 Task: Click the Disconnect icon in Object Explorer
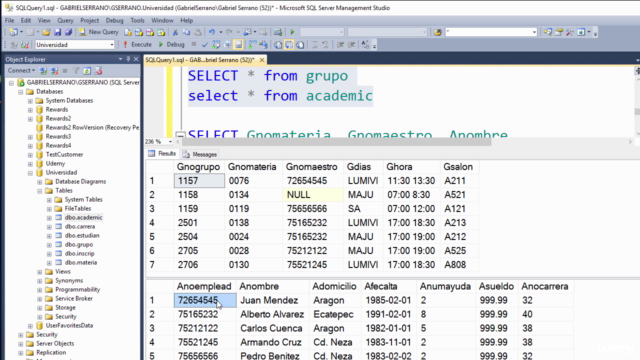tap(54, 71)
